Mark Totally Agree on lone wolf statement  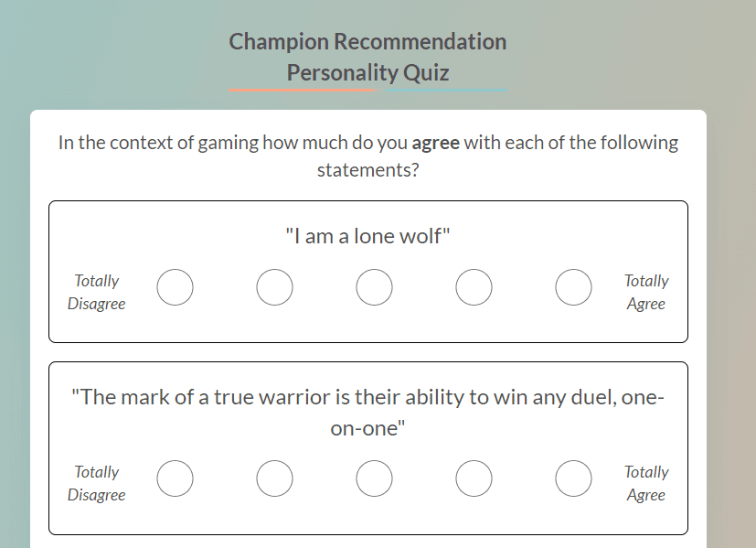point(573,286)
